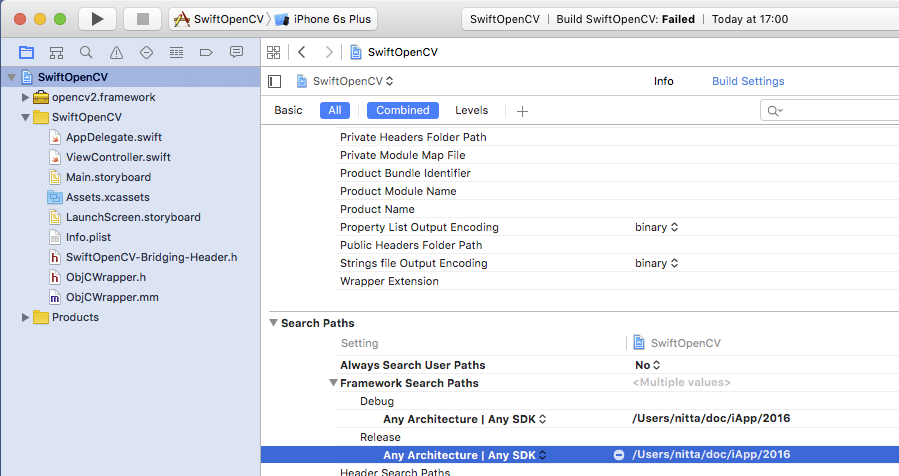
Task: Open the Issue navigator warning icon
Action: pyautogui.click(x=117, y=52)
